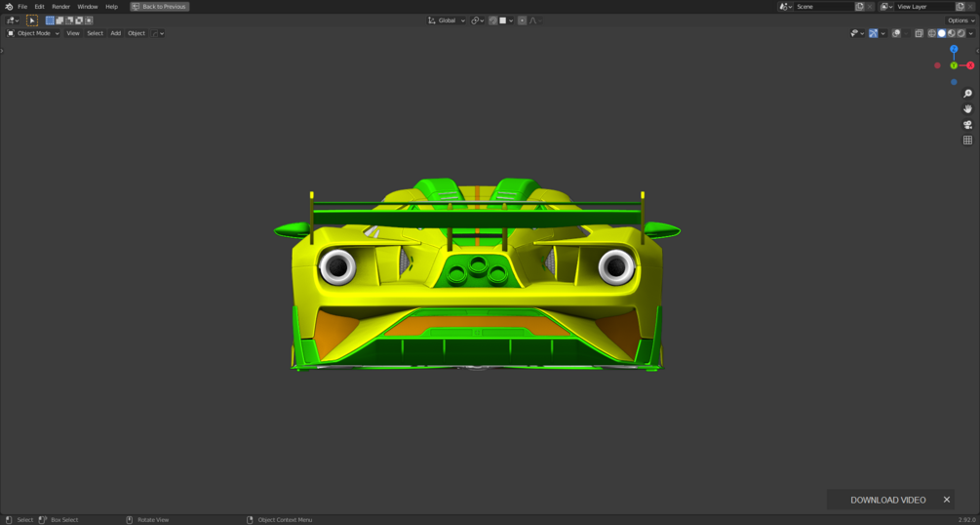Click the "2.92.0" version text

(x=967, y=520)
